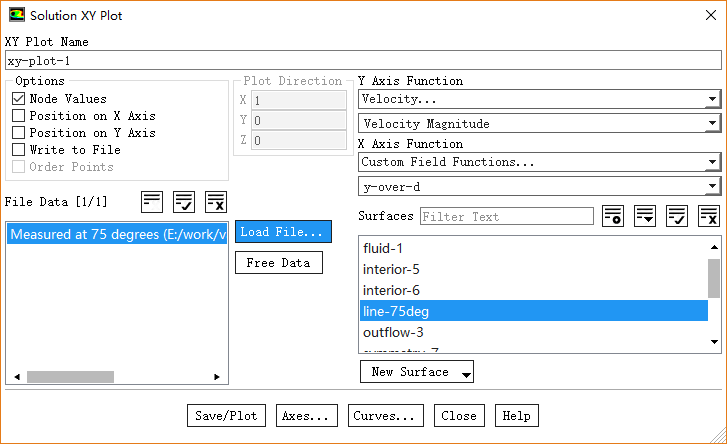Select fluid-1 in the Surfaces list
This screenshot has height=444, width=727.
[385, 248]
